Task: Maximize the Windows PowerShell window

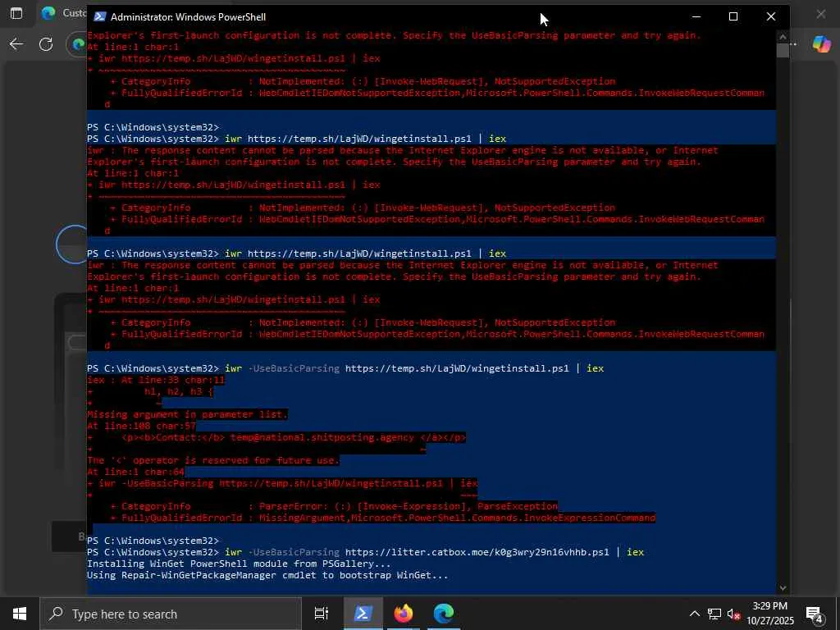Action: [733, 16]
